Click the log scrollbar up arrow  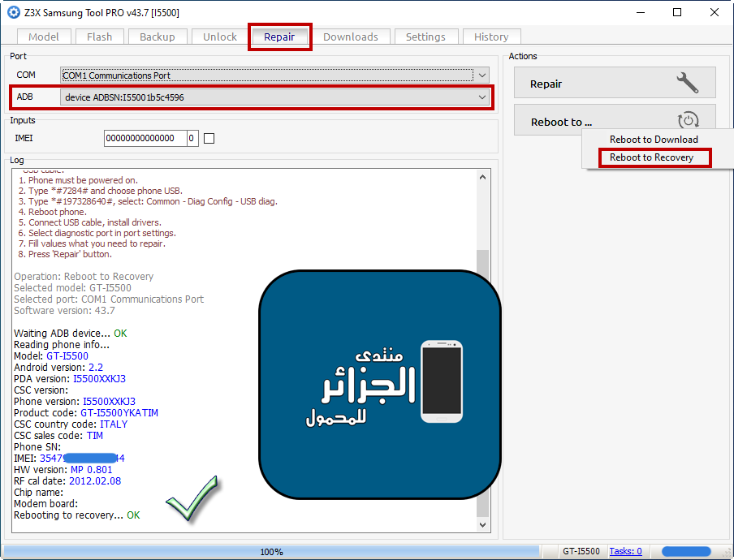[x=483, y=177]
